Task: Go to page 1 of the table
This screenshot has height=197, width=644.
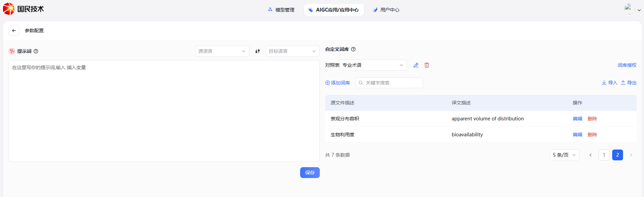Action: (604, 155)
